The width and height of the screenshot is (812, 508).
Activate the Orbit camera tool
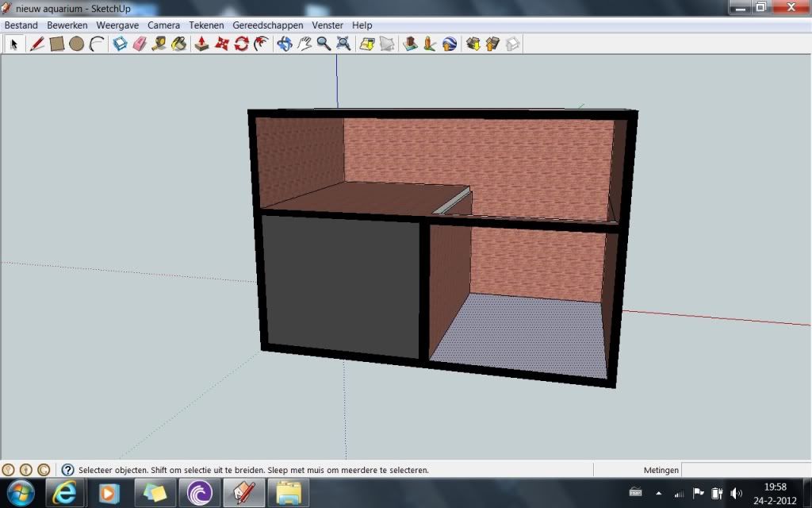coord(284,44)
